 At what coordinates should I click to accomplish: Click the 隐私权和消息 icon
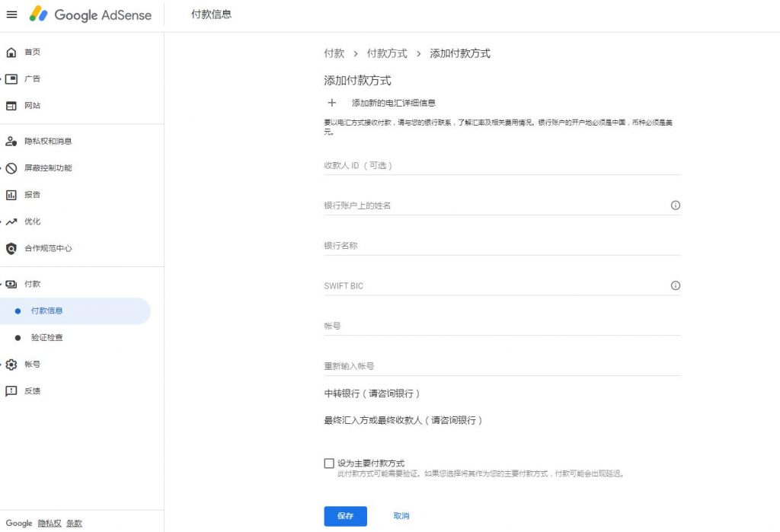tap(11, 142)
